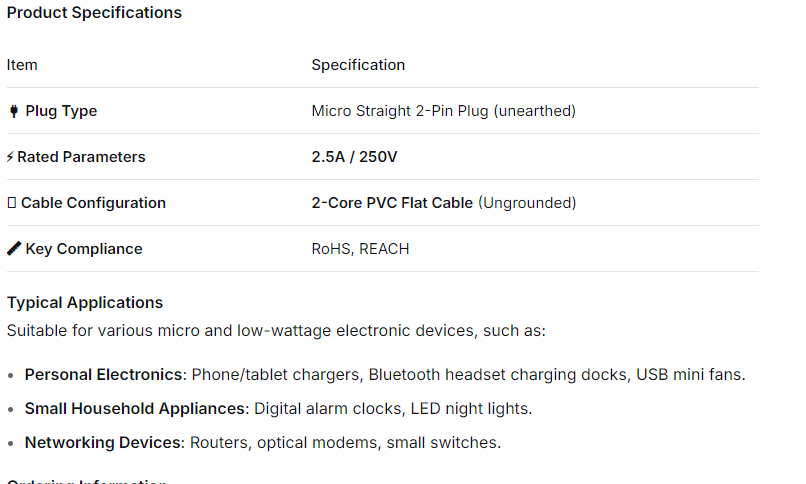Click the Cable Configuration row label

point(93,203)
